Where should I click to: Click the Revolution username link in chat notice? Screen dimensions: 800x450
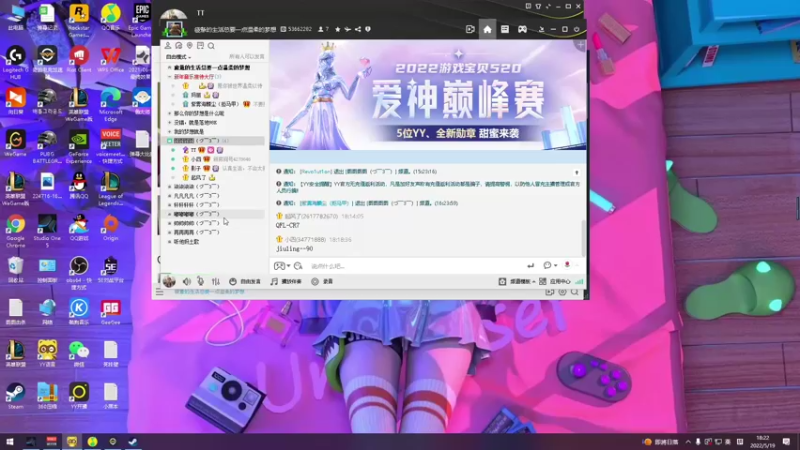pyautogui.click(x=316, y=172)
